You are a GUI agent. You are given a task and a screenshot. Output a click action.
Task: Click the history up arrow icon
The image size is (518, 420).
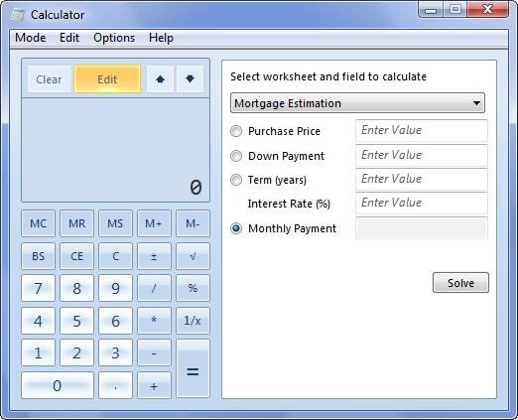[x=160, y=79]
